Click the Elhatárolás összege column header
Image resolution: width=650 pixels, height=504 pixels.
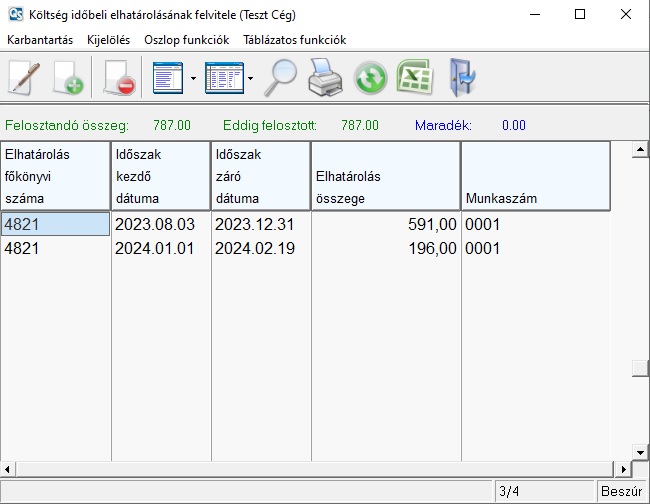[385, 177]
